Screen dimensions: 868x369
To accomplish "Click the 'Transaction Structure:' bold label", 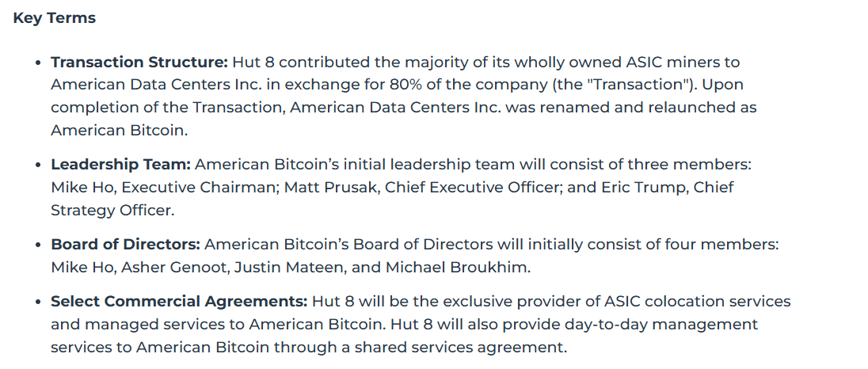I will click(x=139, y=62).
